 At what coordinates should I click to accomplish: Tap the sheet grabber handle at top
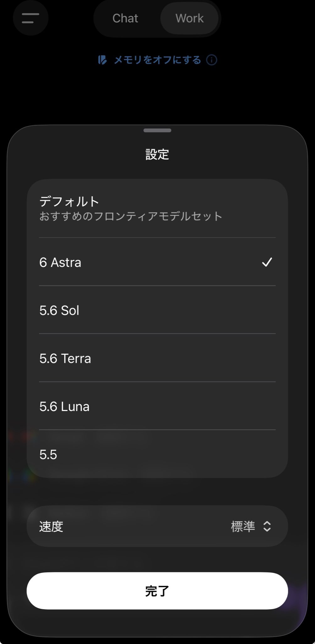(x=157, y=130)
